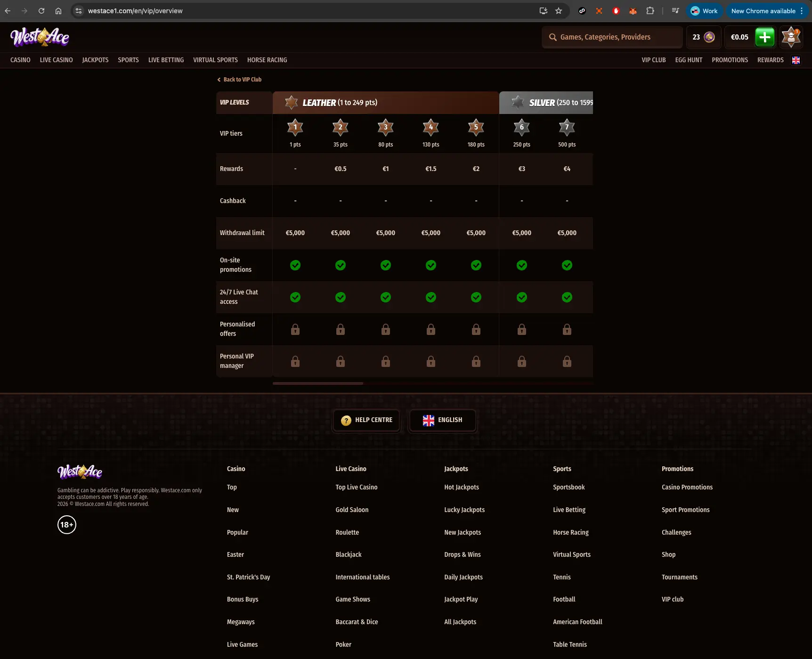
Task: Click 24/7 Live Chat checkmark under tier 1
Action: coord(295,297)
